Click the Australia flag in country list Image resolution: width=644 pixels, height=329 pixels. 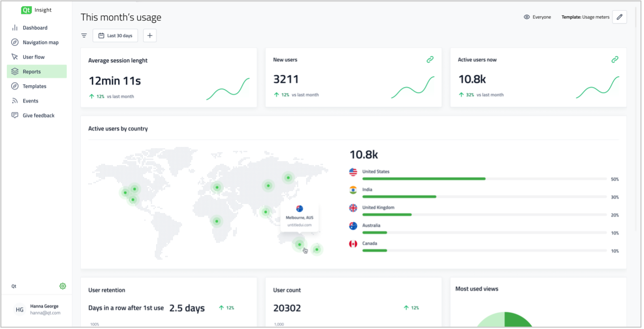[x=353, y=226]
